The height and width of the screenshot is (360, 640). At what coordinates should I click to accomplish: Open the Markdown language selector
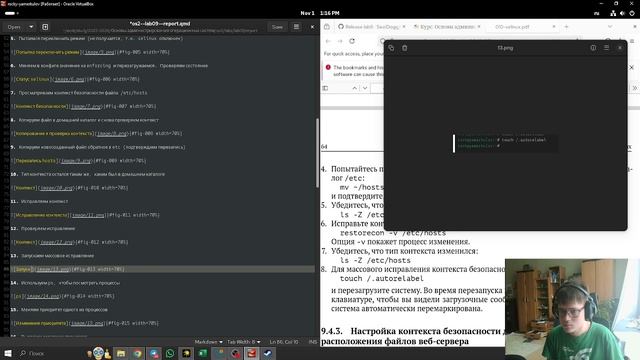[x=209, y=342]
